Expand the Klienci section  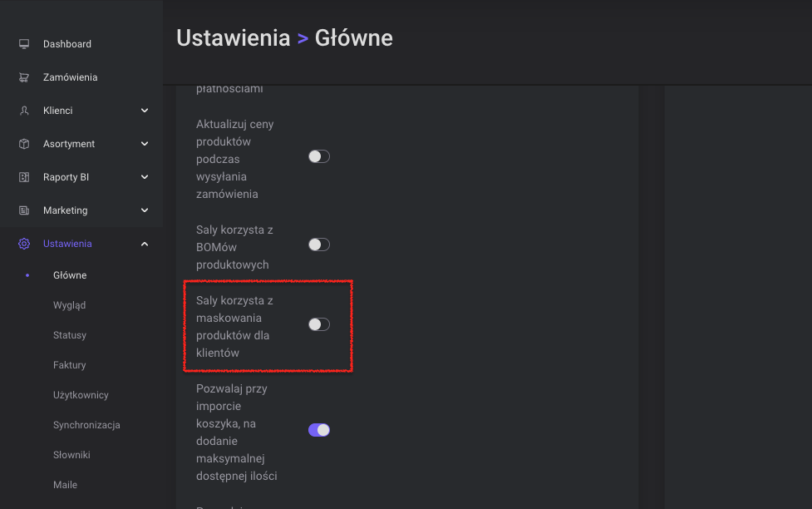pyautogui.click(x=144, y=110)
